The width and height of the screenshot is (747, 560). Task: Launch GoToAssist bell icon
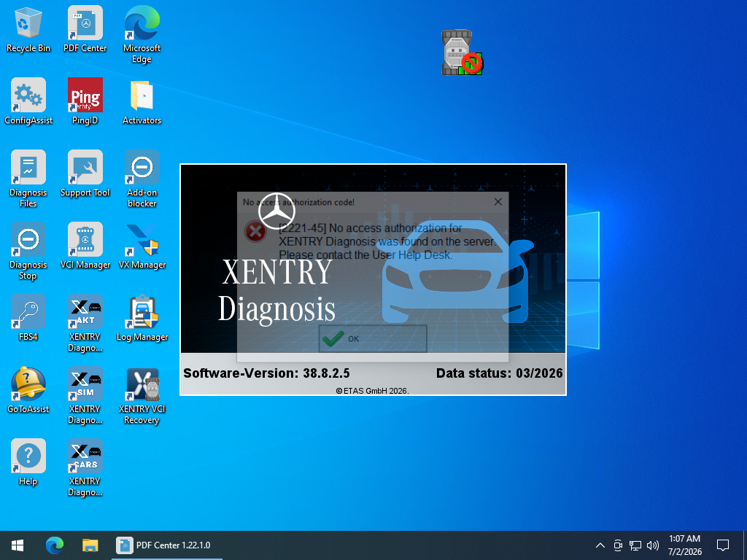pyautogui.click(x=28, y=391)
